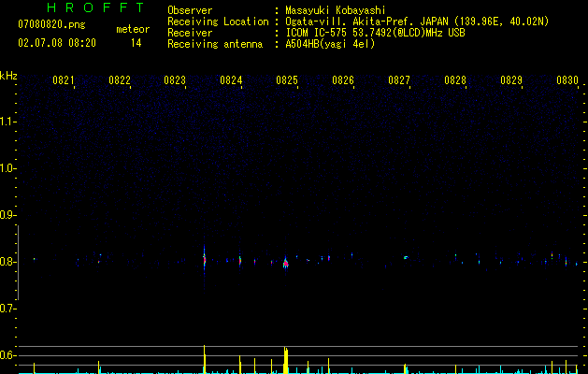Click the tallest yellow intensity spike at 0825

(x=286, y=360)
